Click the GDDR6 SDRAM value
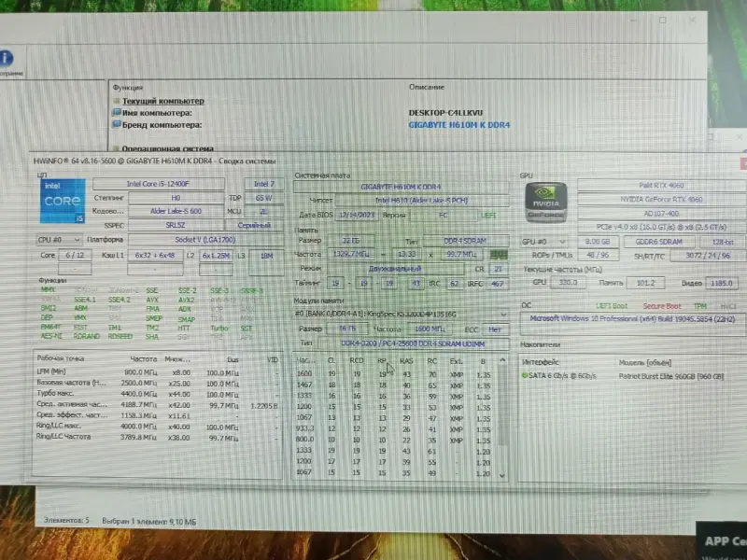This screenshot has height=560, width=747. tap(658, 242)
